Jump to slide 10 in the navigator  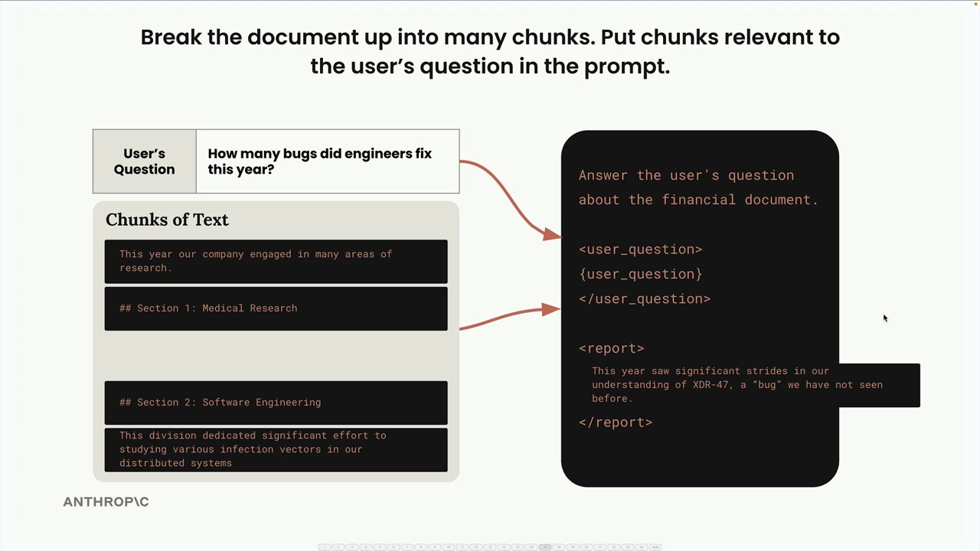click(x=448, y=547)
